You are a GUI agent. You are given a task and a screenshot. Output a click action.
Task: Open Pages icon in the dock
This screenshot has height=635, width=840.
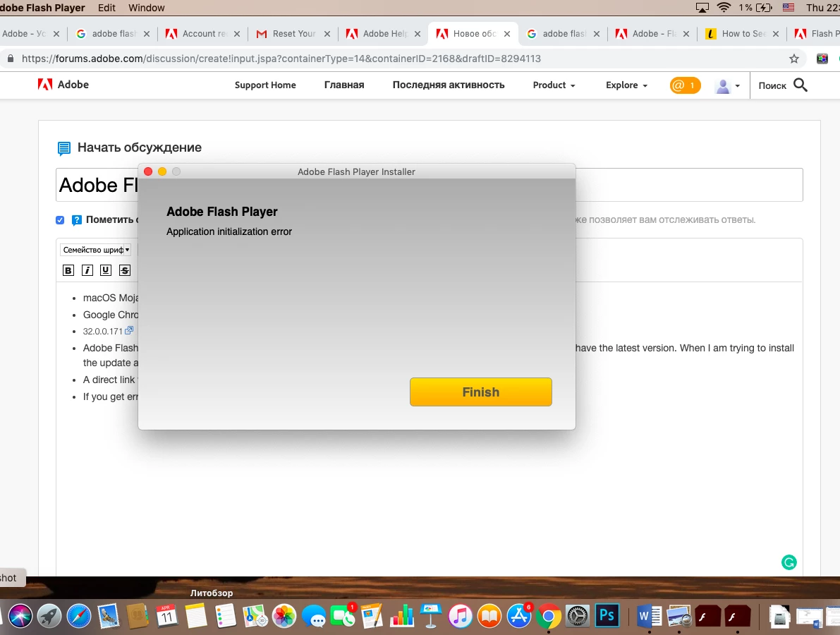tap(372, 616)
